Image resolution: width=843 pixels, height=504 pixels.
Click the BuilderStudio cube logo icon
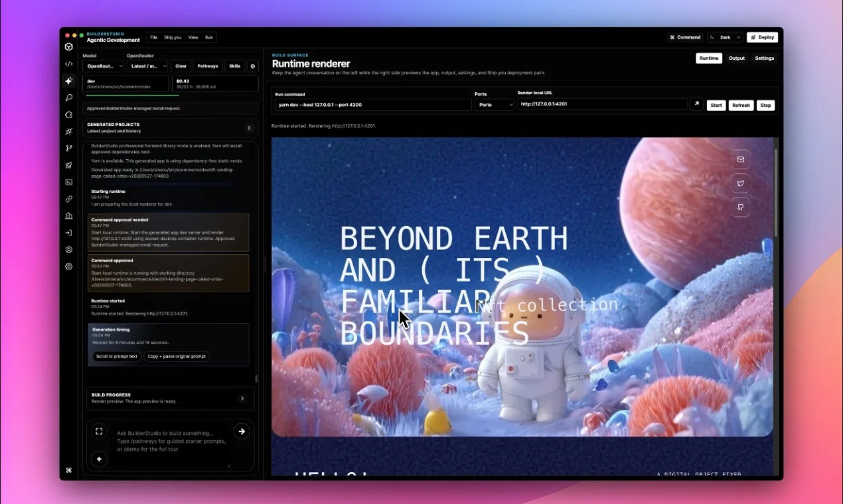point(68,47)
